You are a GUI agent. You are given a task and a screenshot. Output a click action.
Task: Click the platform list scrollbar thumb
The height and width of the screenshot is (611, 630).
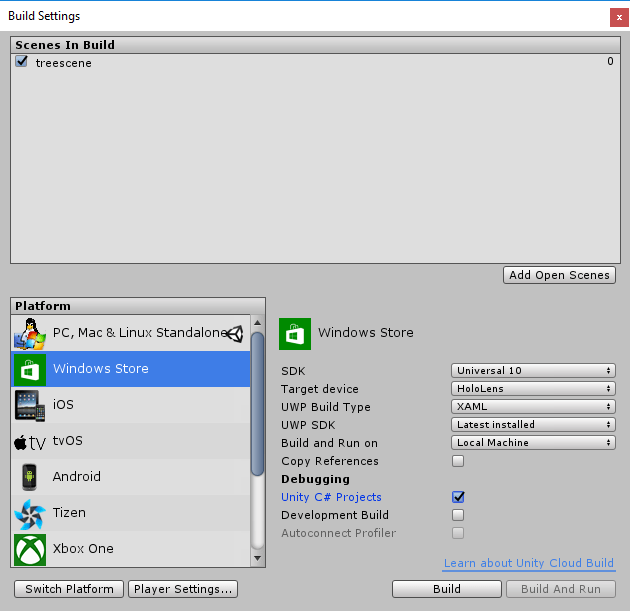coord(258,404)
